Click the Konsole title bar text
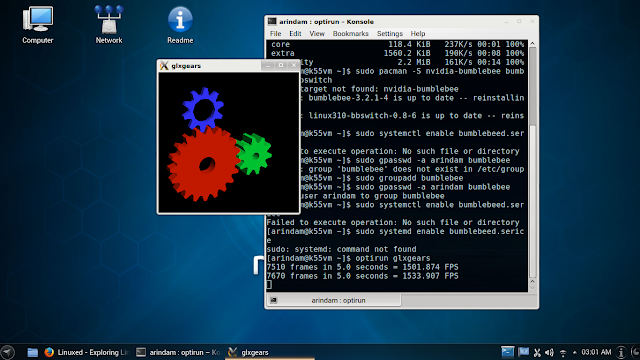The height and width of the screenshot is (360, 640). coord(326,22)
